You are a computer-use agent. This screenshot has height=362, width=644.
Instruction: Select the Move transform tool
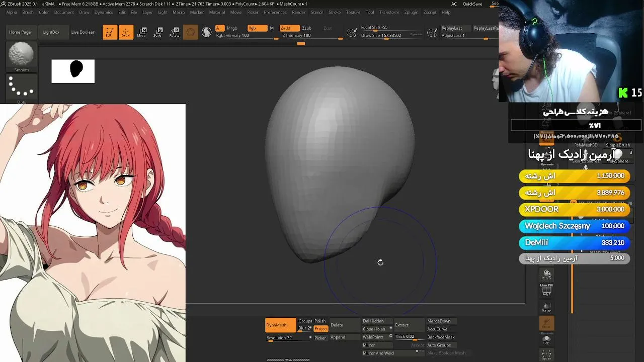[142, 32]
